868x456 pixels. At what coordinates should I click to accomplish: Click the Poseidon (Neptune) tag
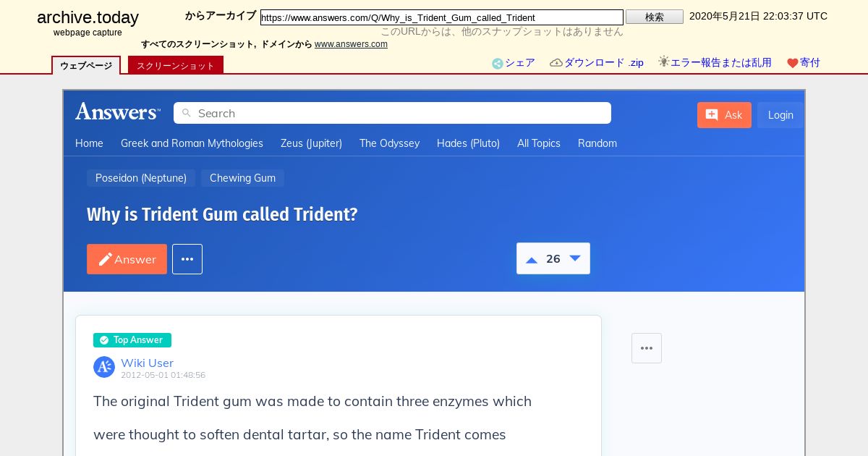tap(141, 178)
